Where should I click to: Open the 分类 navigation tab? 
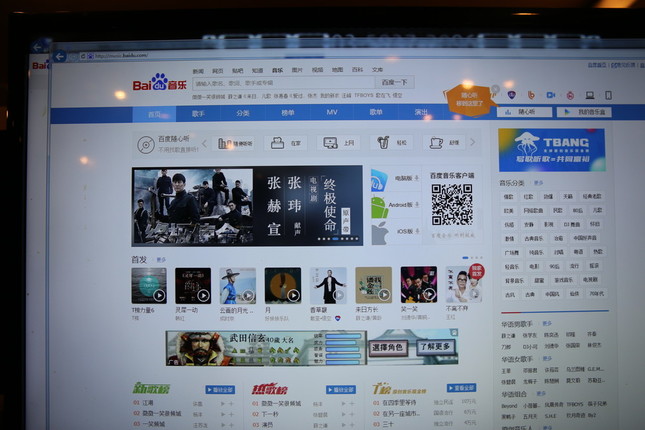(x=243, y=113)
